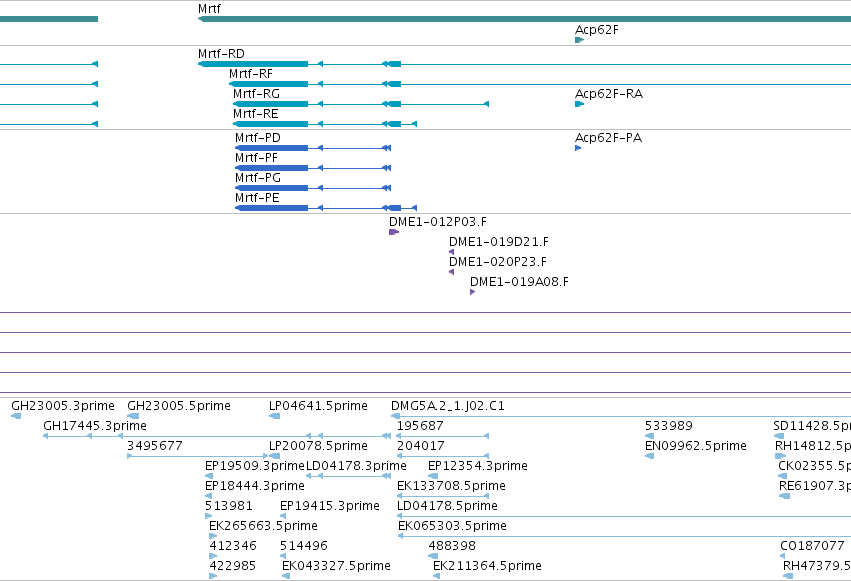Click the DME1-019A08.F feature label
851x581 pixels.
click(x=519, y=282)
